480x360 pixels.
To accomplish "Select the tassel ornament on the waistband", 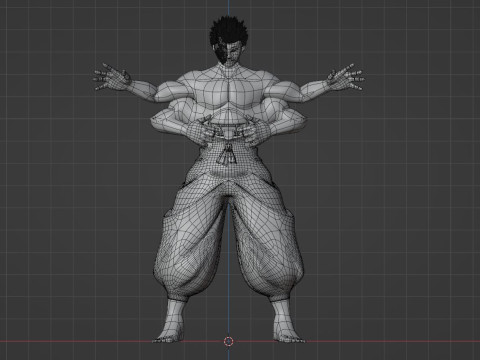I will (228, 154).
